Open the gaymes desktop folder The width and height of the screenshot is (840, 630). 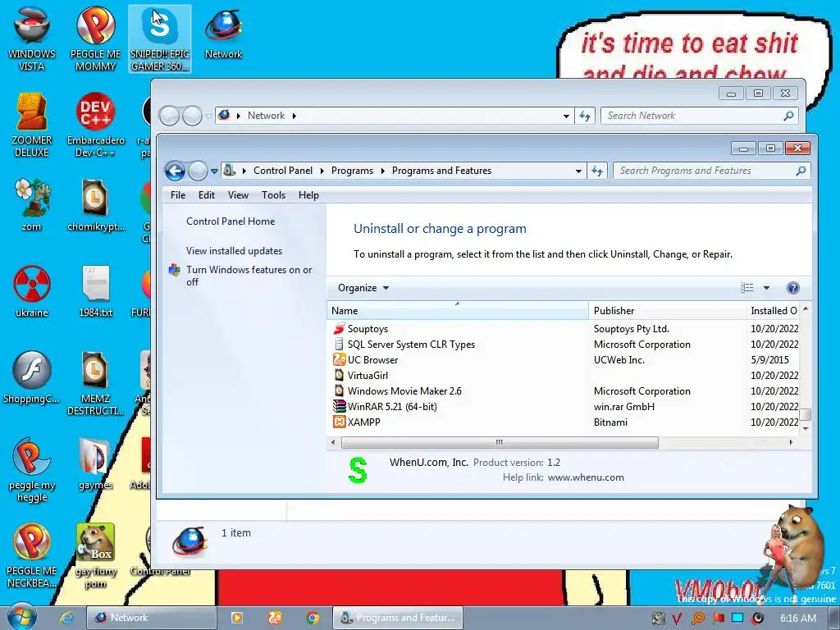pyautogui.click(x=95, y=464)
